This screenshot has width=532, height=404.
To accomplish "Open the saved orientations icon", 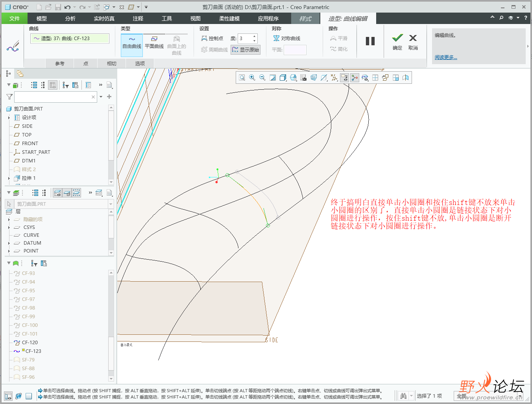I will (x=293, y=78).
